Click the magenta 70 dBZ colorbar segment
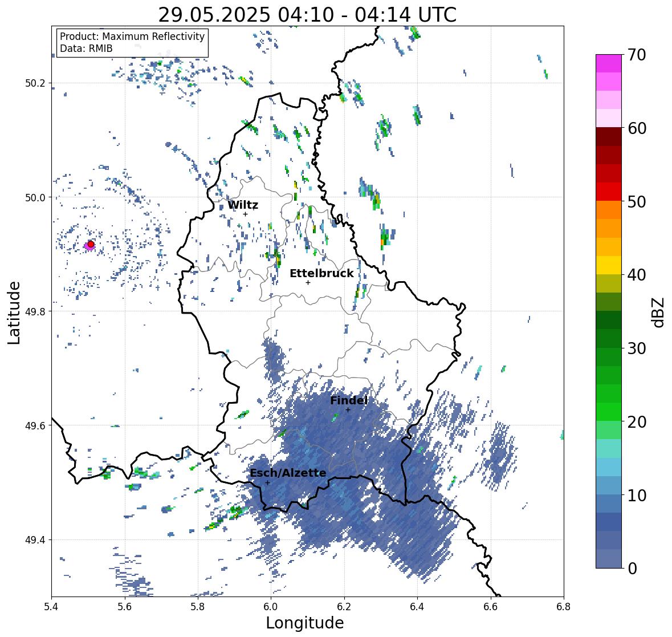Screen dimensions: 672x637 point(608,63)
